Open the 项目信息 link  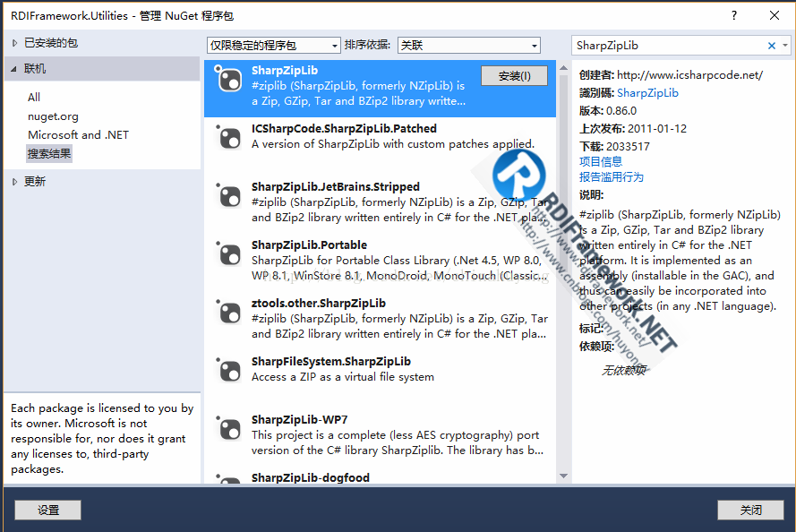coord(601,162)
